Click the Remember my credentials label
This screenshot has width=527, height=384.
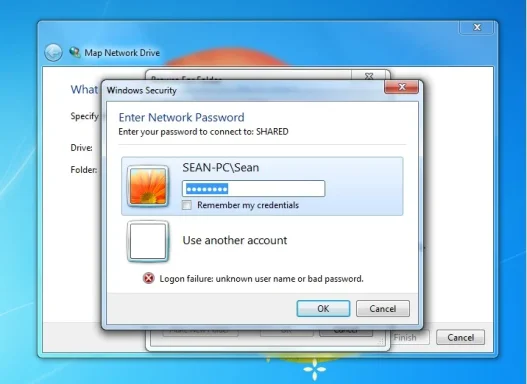pyautogui.click(x=248, y=205)
